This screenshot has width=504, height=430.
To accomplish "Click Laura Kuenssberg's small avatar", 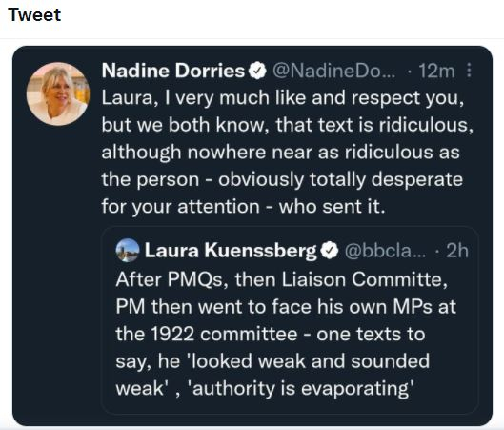I will click(128, 250).
